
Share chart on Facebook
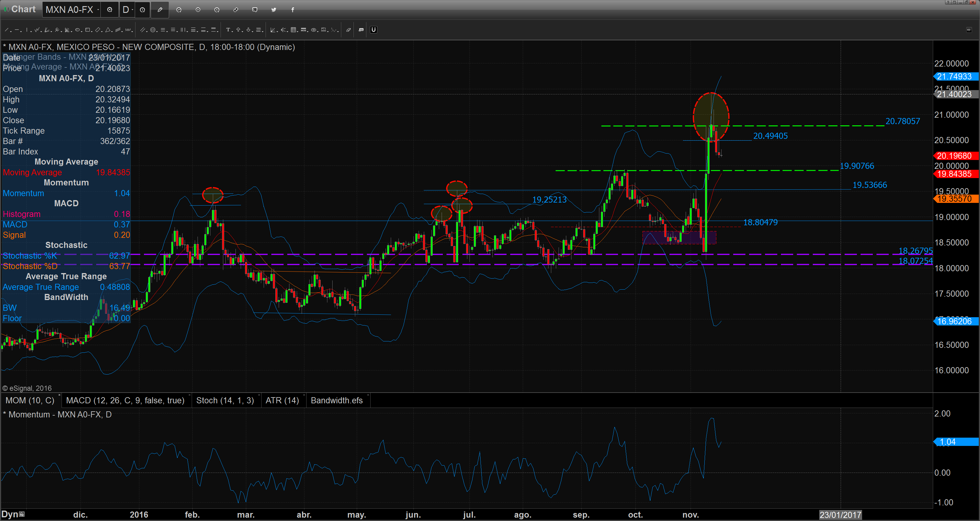tap(292, 10)
